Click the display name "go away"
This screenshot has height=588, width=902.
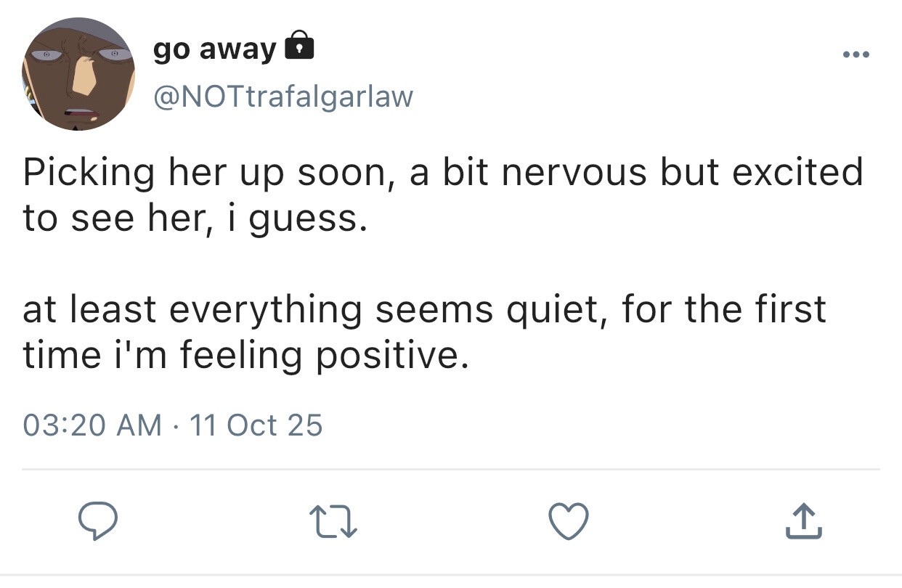pyautogui.click(x=214, y=49)
